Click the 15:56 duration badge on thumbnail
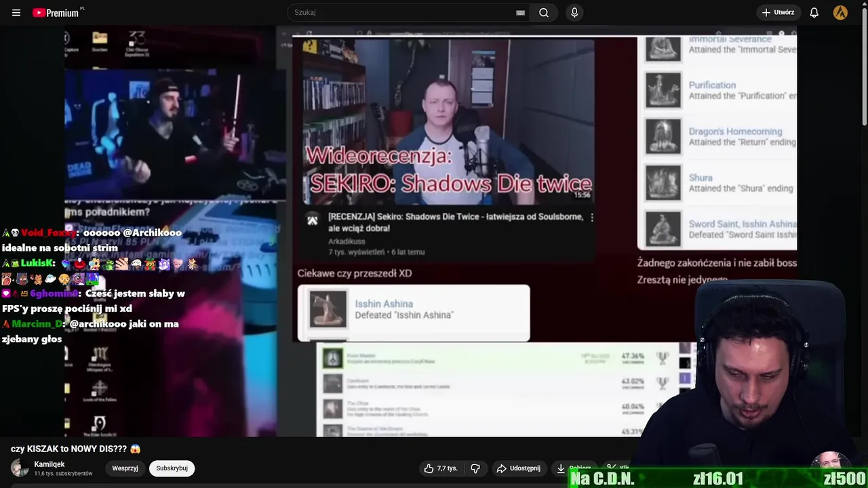Viewport: 868px width, 488px height. 582,195
